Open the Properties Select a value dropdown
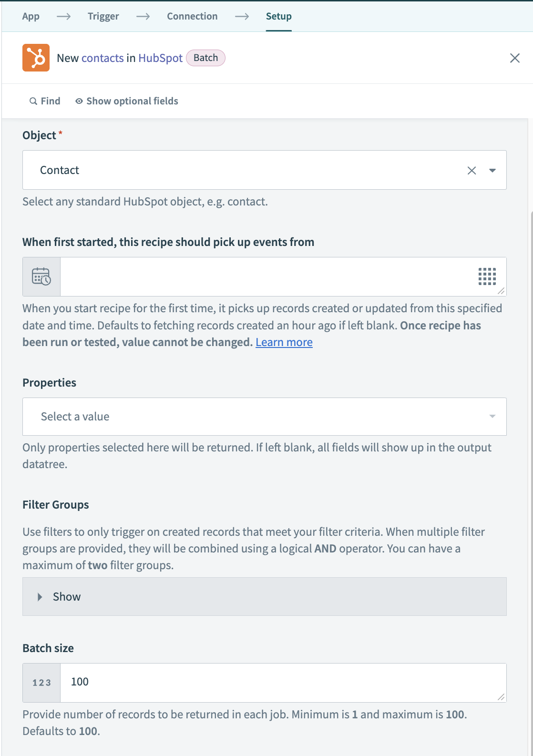This screenshot has height=756, width=533. click(x=492, y=416)
